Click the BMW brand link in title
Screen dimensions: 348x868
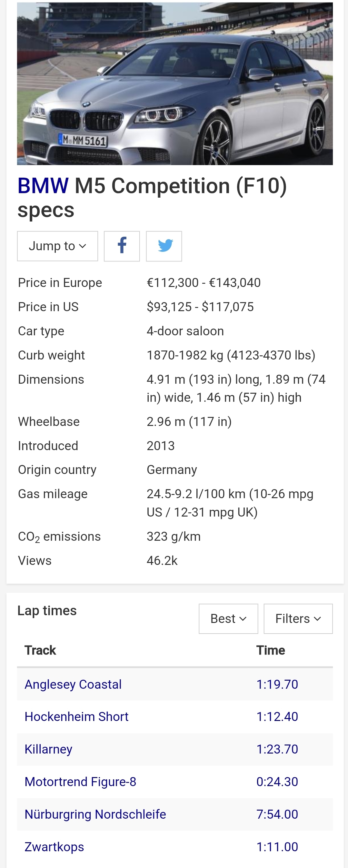point(43,186)
